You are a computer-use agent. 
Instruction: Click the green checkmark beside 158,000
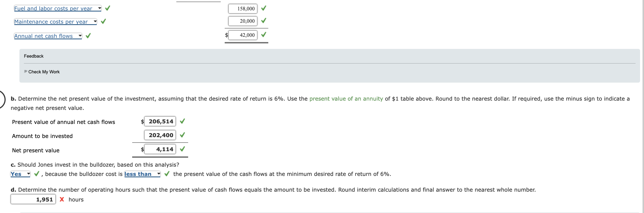click(x=263, y=8)
